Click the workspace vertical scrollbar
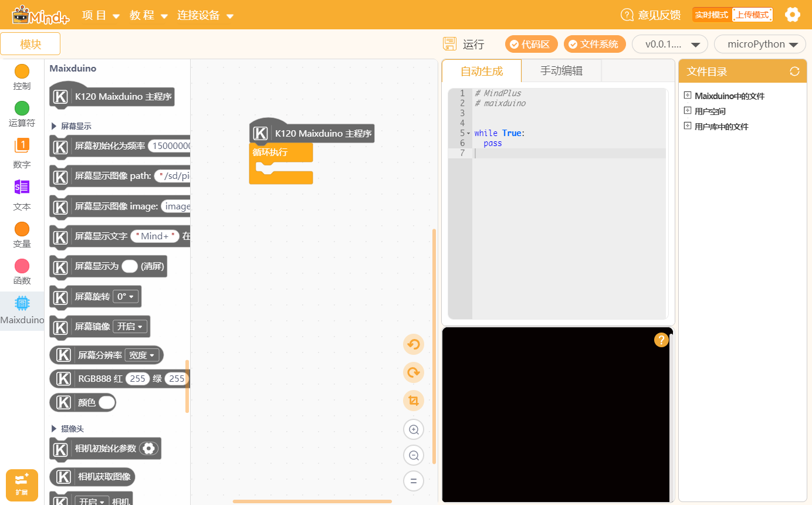812x505 pixels. tap(434, 346)
